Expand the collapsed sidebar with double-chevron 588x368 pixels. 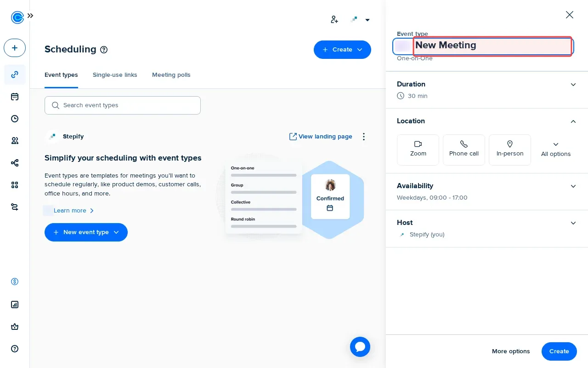point(30,16)
